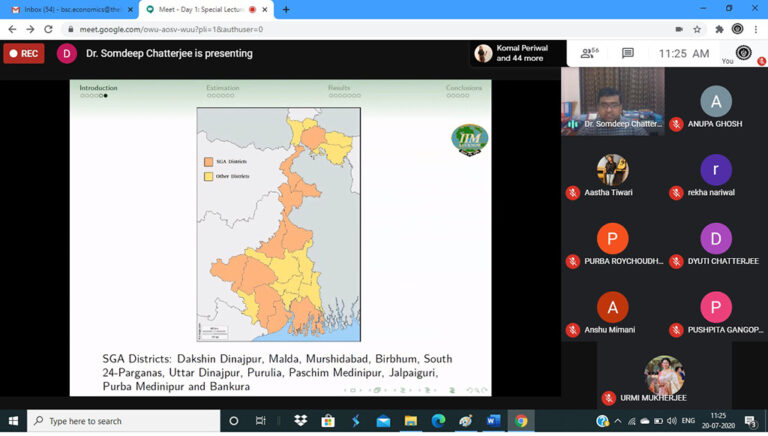The width and height of the screenshot is (768, 436).
Task: Click the Type here to search box
Action: (x=125, y=421)
